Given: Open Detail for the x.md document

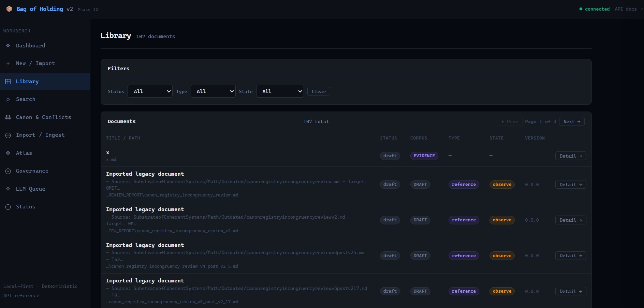Looking at the screenshot, I should (x=571, y=156).
